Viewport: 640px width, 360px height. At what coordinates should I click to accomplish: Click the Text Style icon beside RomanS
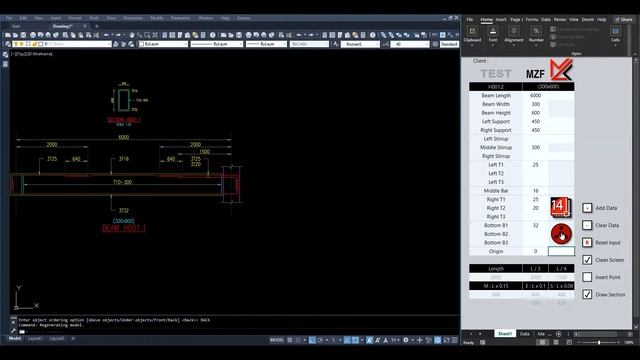click(x=336, y=44)
